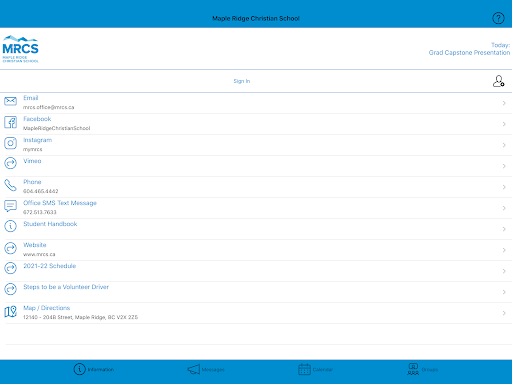The width and height of the screenshot is (512, 384).
Task: Switch to the Calendar tab
Action: pyautogui.click(x=315, y=369)
